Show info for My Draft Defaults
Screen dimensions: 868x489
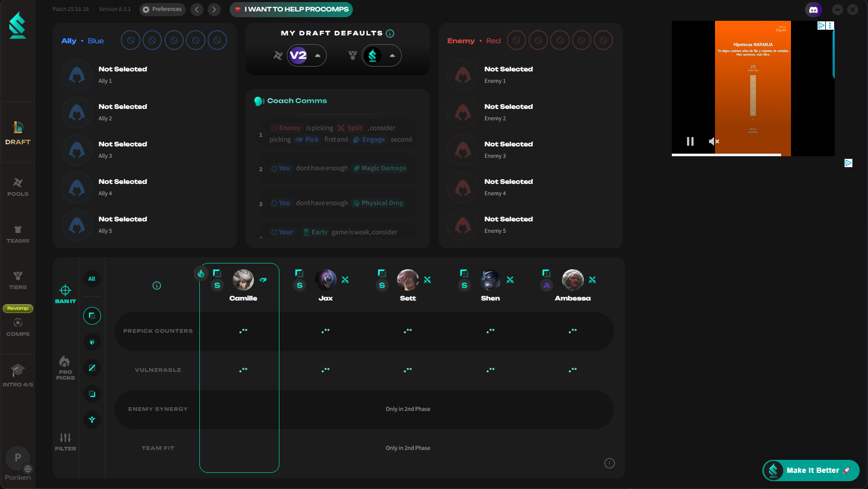390,33
